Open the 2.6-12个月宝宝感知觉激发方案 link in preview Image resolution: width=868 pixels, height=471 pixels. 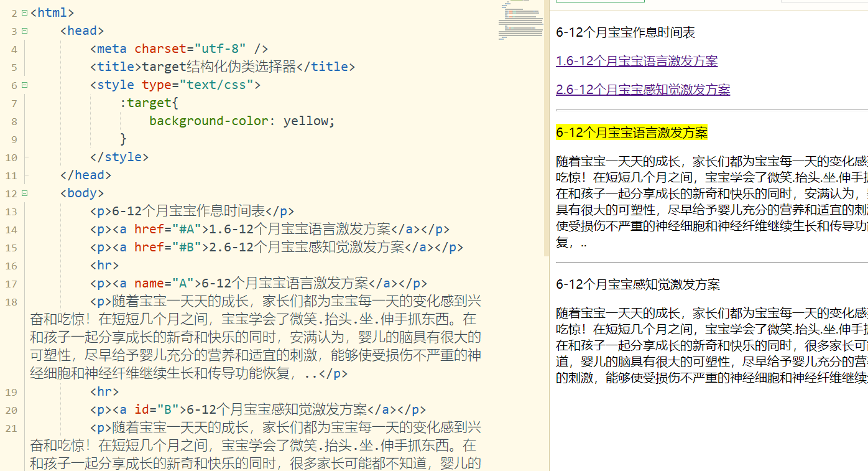[643, 90]
